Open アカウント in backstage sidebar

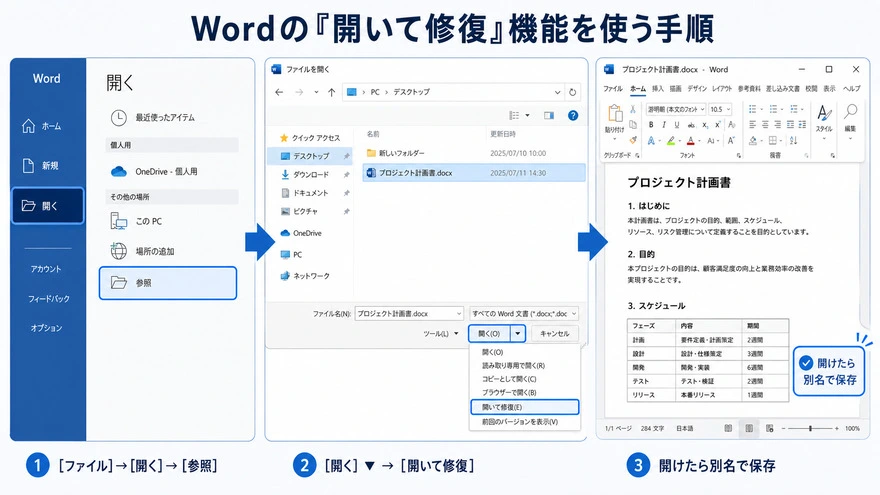click(46, 269)
